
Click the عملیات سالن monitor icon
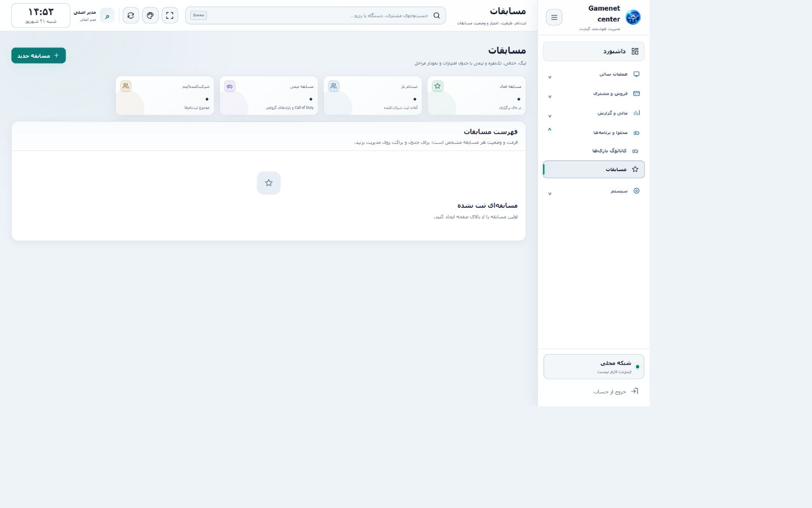click(636, 74)
